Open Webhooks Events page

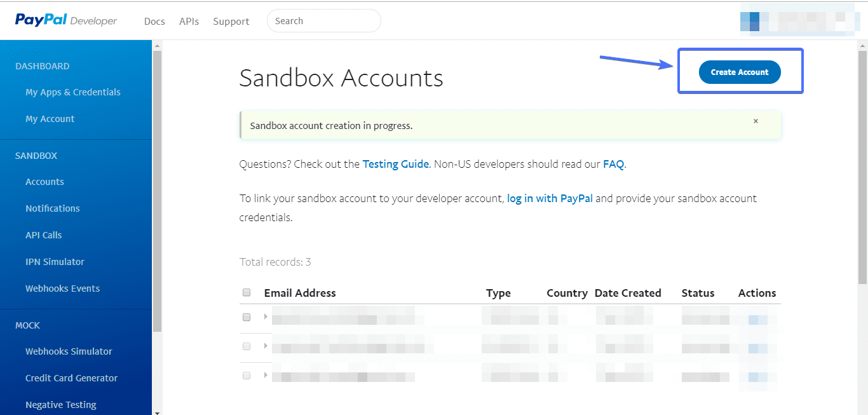[63, 289]
